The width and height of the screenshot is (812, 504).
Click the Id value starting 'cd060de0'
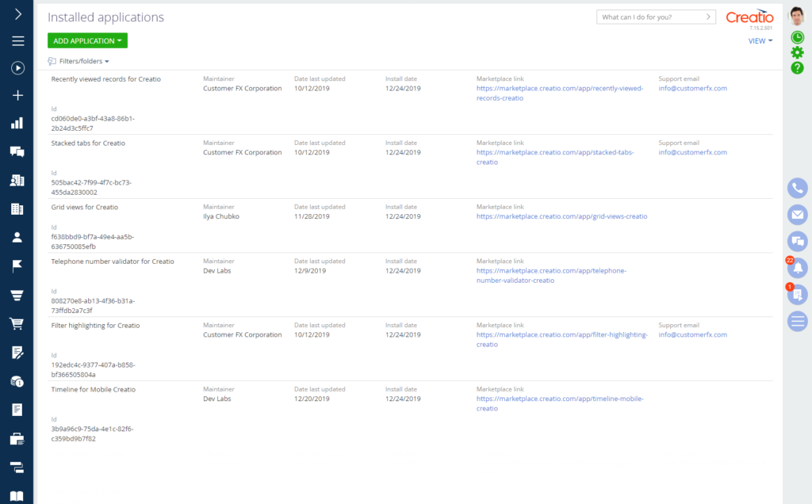[x=93, y=124]
